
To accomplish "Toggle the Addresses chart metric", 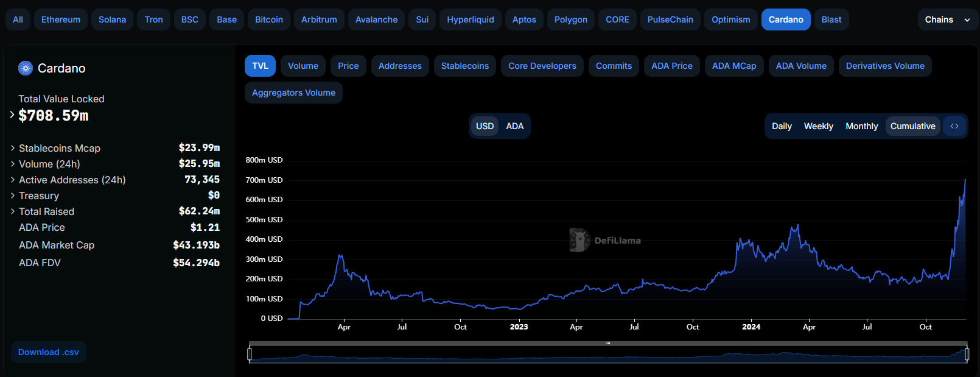I will 400,66.
